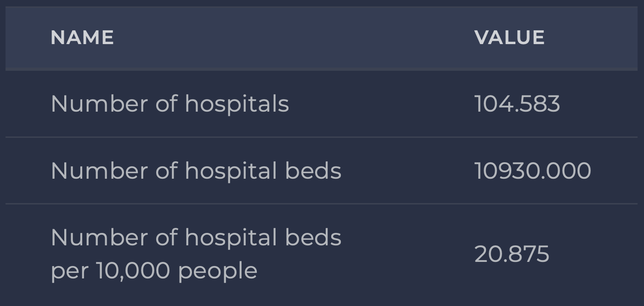Select the "Number of hospitals" row label
644x306 pixels.
[x=169, y=104]
